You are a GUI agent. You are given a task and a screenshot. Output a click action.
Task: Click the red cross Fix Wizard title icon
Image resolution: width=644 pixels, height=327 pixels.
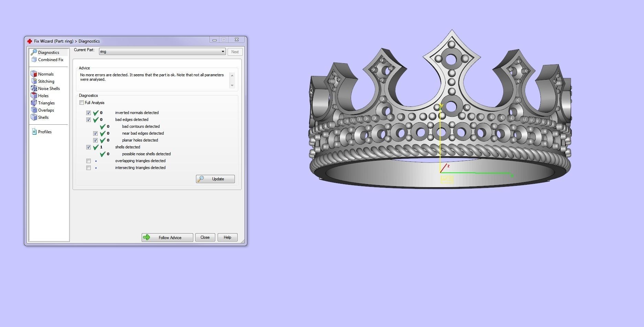pyautogui.click(x=30, y=41)
